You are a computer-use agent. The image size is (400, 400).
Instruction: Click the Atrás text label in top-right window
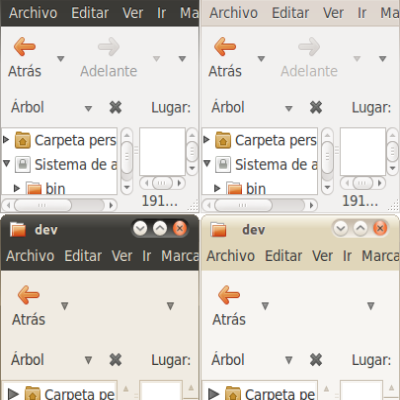(x=225, y=71)
